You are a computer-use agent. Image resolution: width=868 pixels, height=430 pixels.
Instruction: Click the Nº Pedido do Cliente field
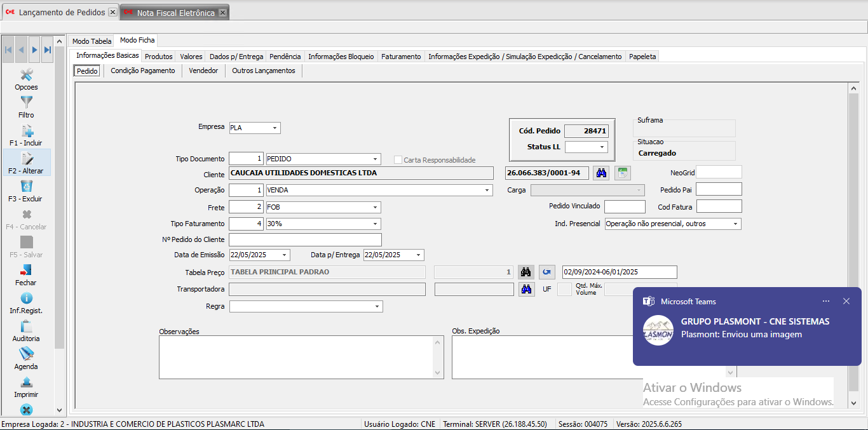click(x=305, y=239)
